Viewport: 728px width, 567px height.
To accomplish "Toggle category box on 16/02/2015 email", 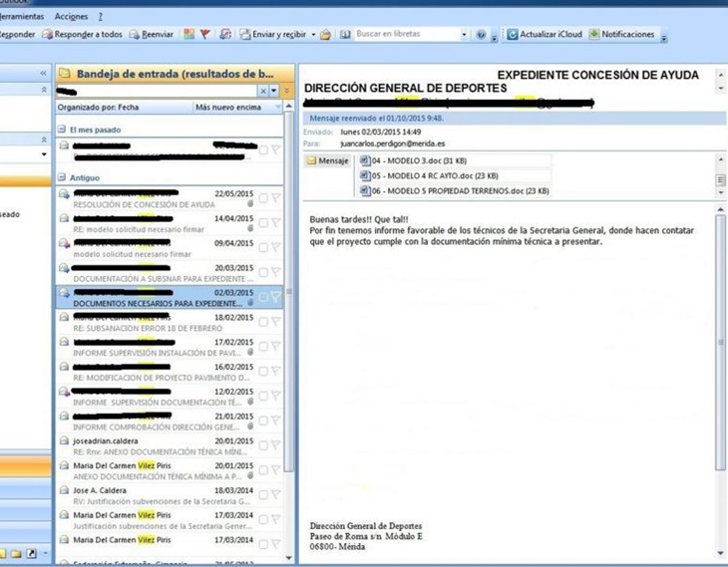I will tap(263, 372).
